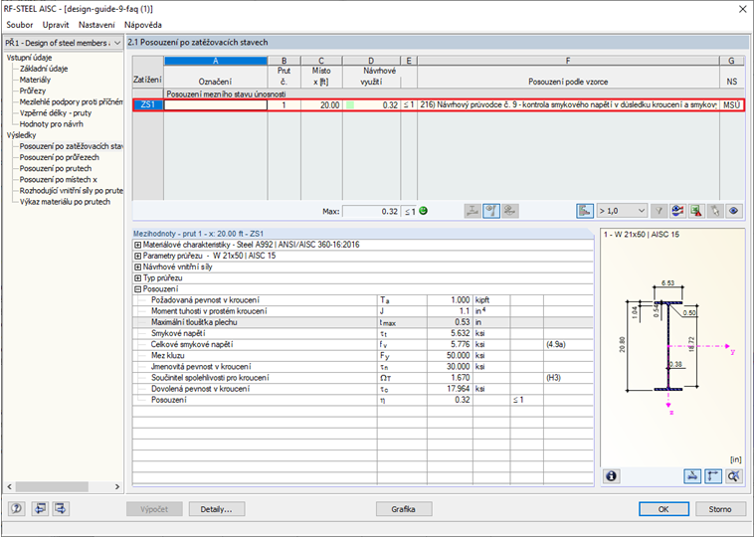
Task: Expand Typ průřezu row
Action: tap(138, 277)
